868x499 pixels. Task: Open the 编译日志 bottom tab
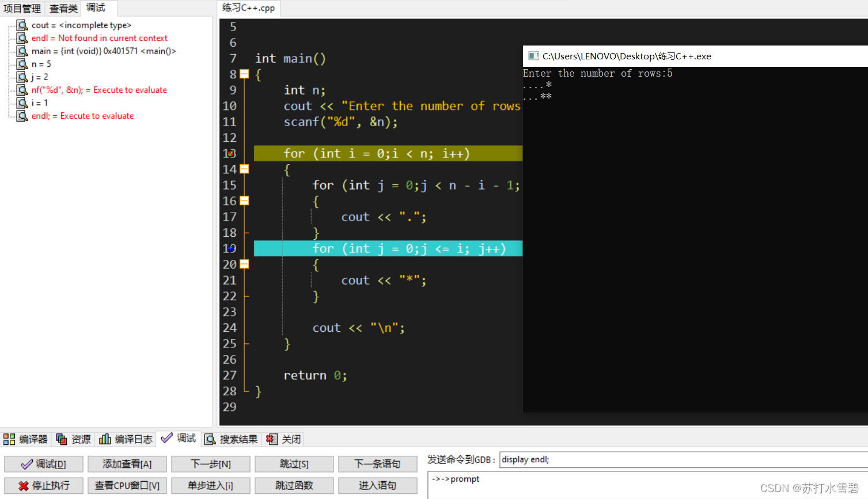(x=126, y=439)
